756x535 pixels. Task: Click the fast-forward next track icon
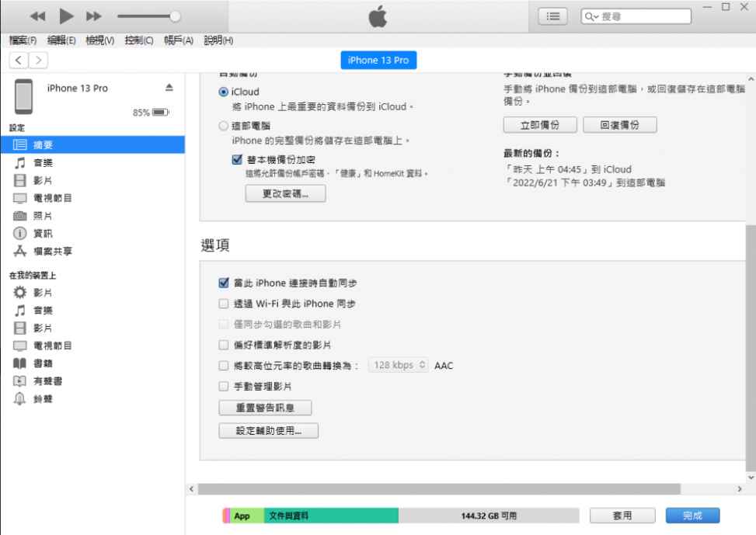click(93, 16)
